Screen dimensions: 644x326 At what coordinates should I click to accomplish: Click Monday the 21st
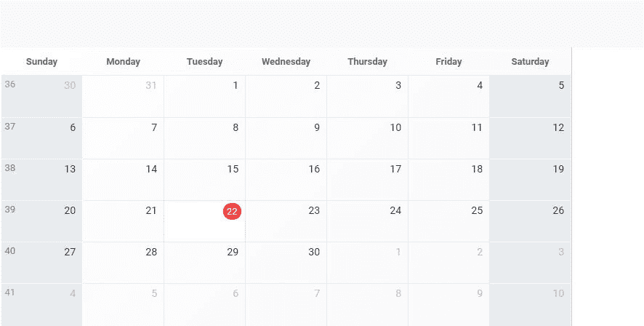click(x=151, y=211)
